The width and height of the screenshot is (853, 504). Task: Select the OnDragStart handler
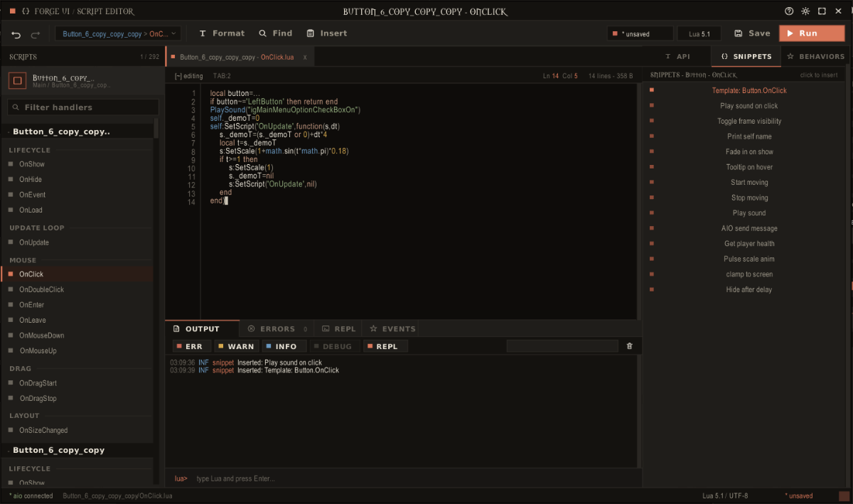coord(77,383)
